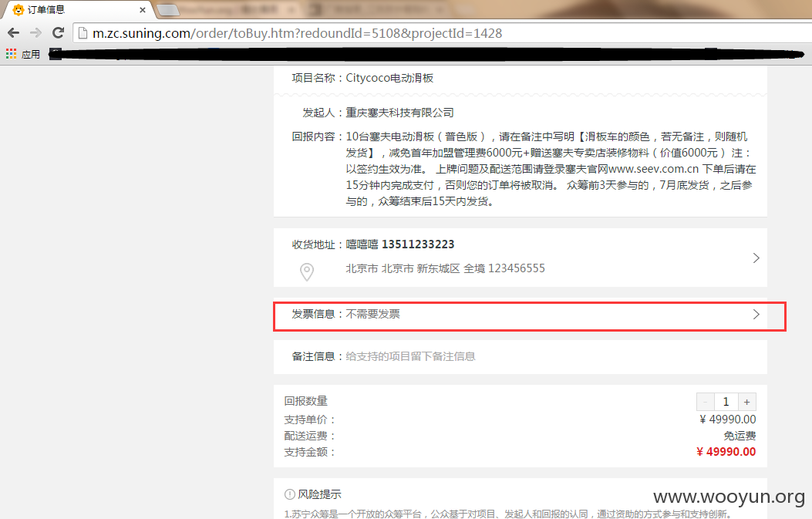Click the 回报数量 label
The height and width of the screenshot is (519, 812).
coord(305,401)
